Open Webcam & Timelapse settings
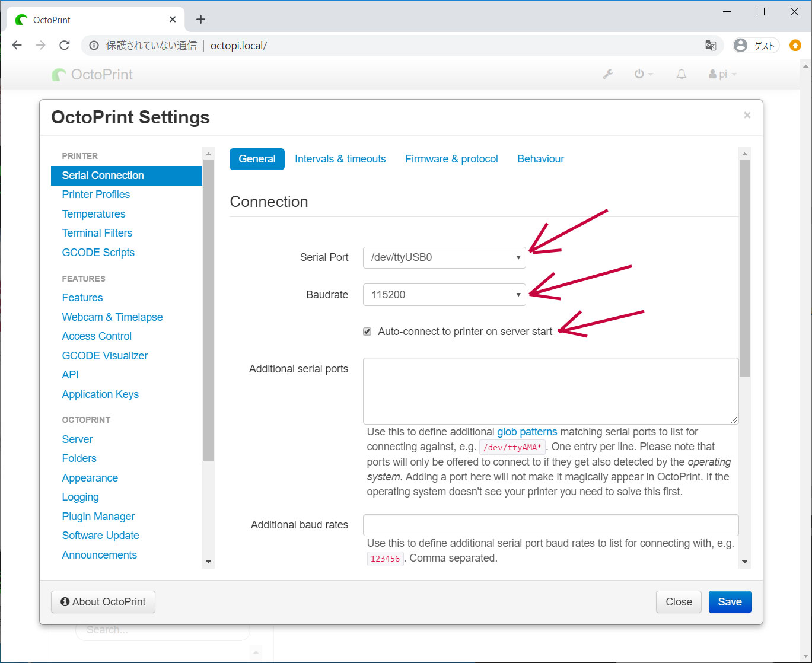 (112, 317)
